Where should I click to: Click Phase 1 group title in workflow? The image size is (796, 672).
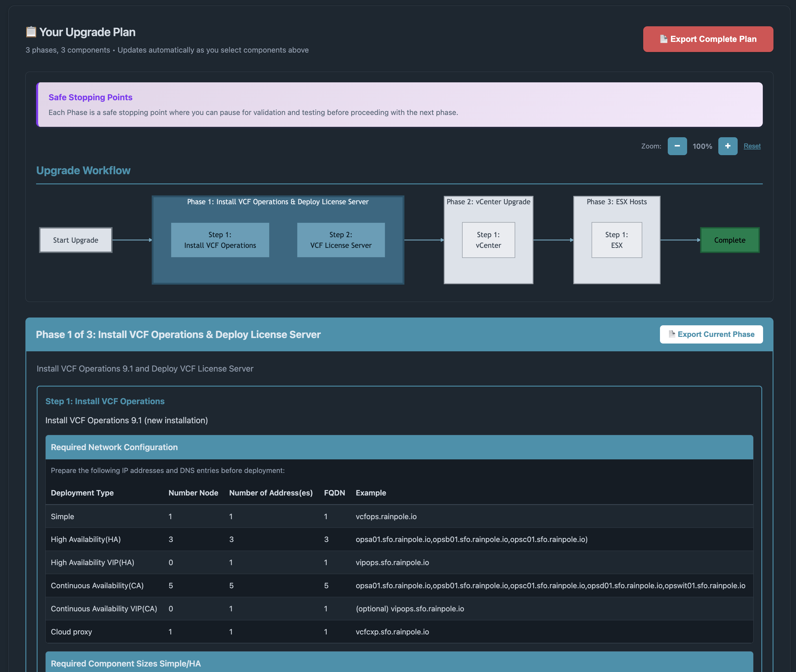[x=278, y=202]
